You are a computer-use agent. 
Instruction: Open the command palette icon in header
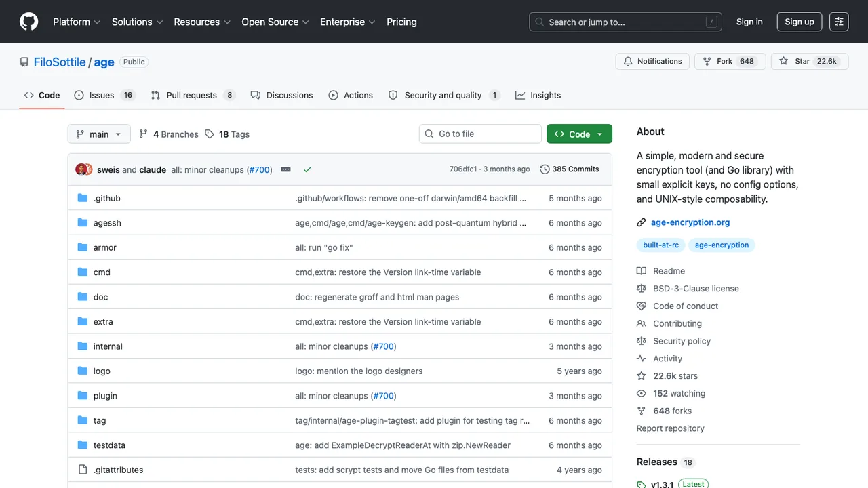click(x=839, y=22)
